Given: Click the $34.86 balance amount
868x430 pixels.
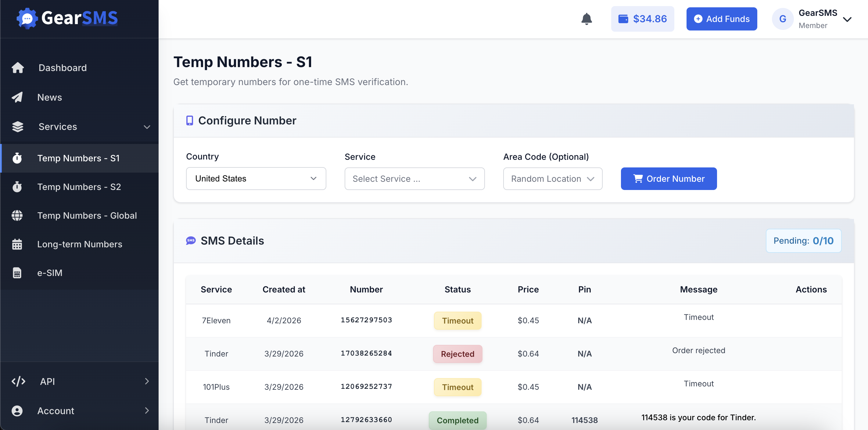Looking at the screenshot, I should (x=650, y=19).
